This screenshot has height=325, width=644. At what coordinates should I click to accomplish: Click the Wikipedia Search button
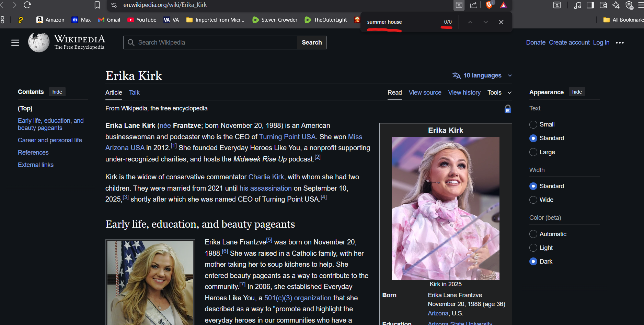tap(312, 43)
